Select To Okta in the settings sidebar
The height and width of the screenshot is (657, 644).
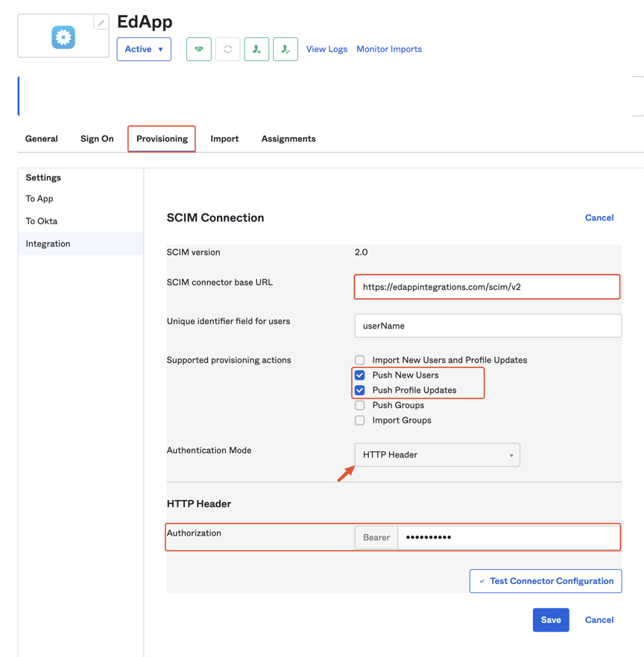point(40,220)
